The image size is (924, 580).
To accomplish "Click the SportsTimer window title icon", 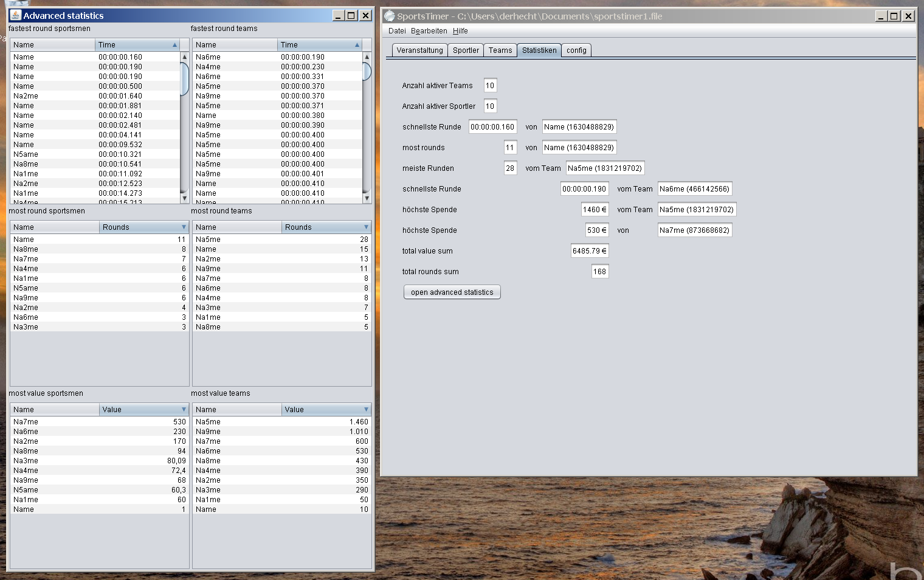I will (x=390, y=16).
